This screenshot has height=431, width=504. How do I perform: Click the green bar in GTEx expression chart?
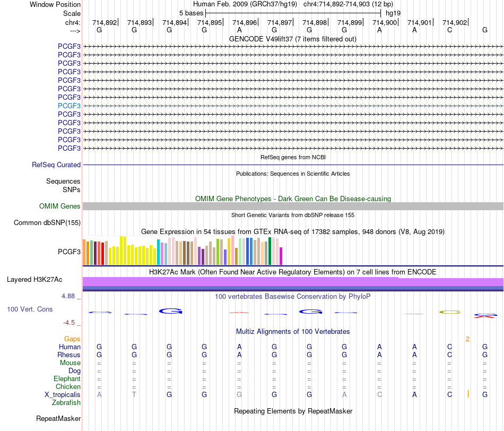pyautogui.click(x=270, y=251)
